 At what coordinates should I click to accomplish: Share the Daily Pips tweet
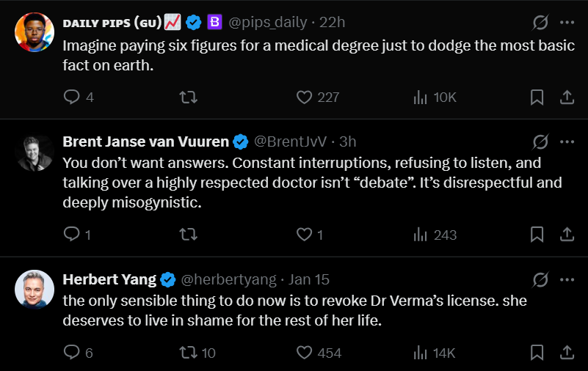click(567, 97)
